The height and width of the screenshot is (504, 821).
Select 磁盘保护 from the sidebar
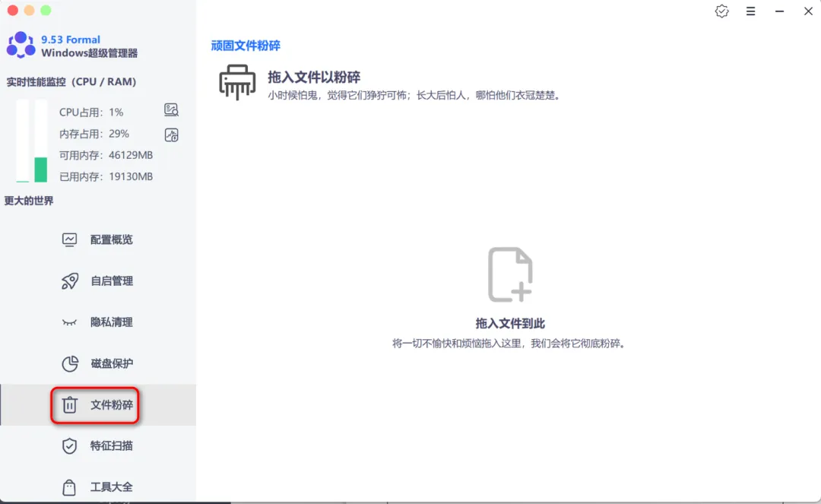click(98, 363)
